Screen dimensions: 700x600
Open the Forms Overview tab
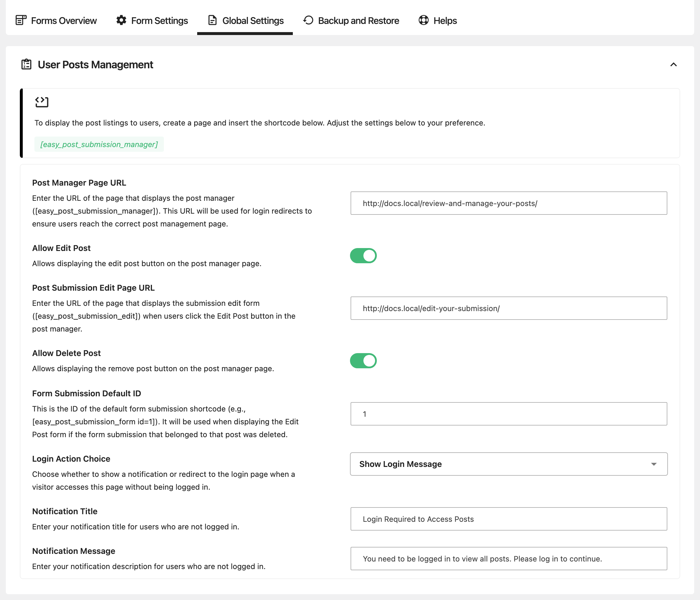tap(56, 21)
